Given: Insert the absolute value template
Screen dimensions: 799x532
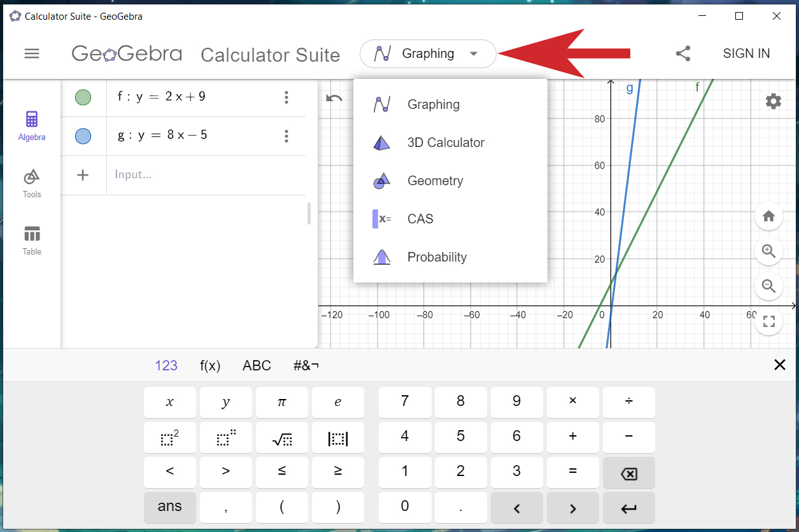Looking at the screenshot, I should click(337, 438).
